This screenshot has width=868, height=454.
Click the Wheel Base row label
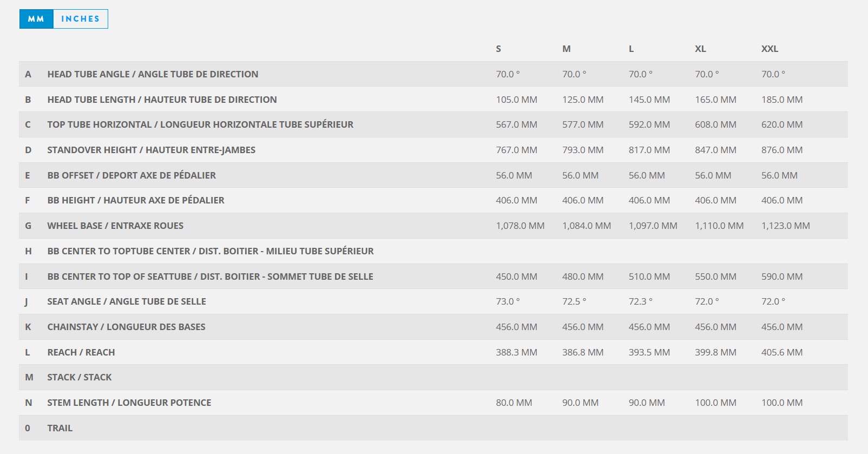tap(115, 226)
